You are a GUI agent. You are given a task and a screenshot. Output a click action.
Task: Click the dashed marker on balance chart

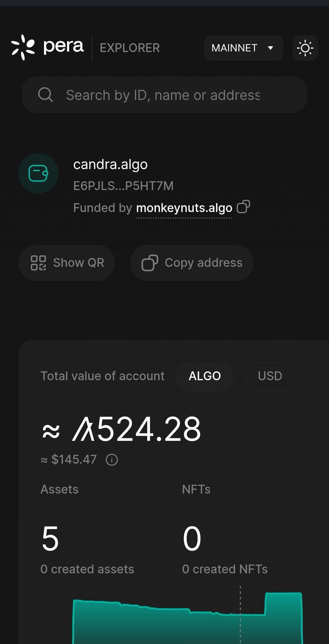click(x=240, y=614)
